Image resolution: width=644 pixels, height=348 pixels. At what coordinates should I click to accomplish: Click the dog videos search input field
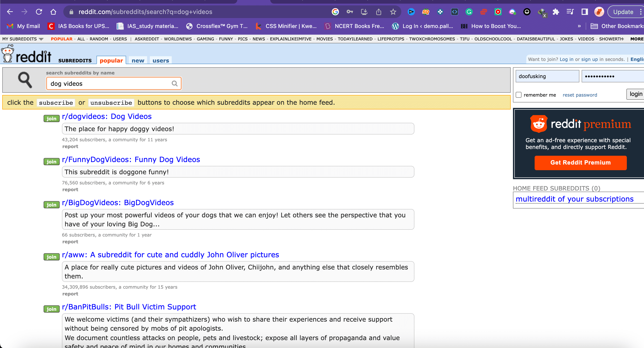pos(114,84)
